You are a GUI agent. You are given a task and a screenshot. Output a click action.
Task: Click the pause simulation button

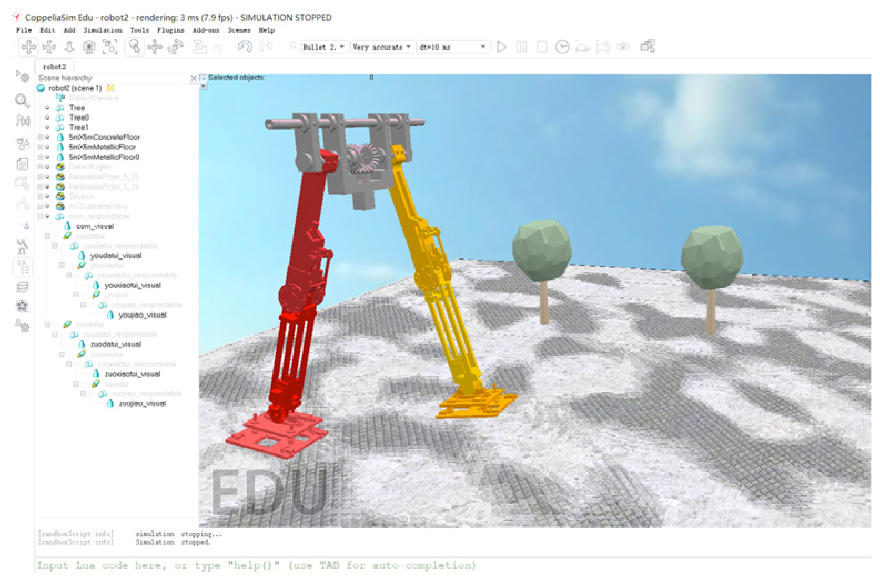pyautogui.click(x=522, y=47)
